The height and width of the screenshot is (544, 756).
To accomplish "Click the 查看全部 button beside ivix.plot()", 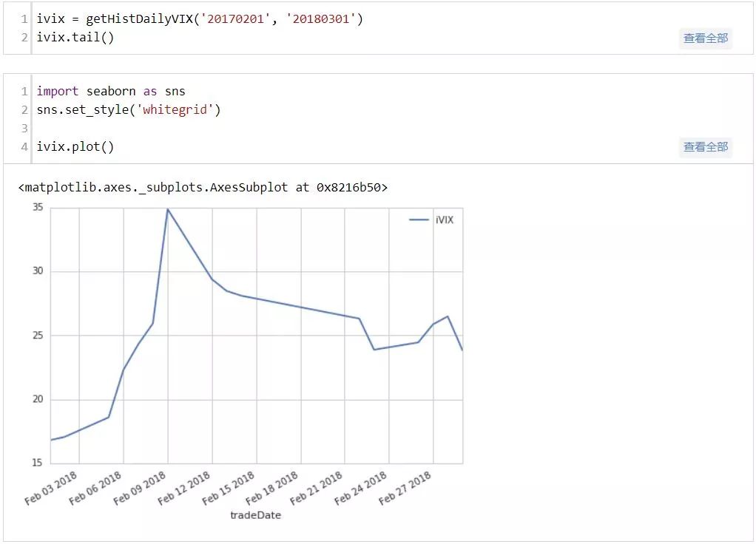I will click(705, 147).
